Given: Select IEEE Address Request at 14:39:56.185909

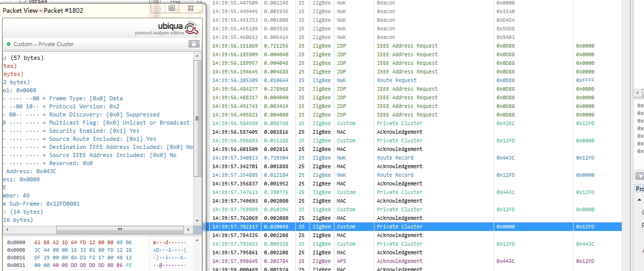Looking at the screenshot, I should (x=416, y=54).
